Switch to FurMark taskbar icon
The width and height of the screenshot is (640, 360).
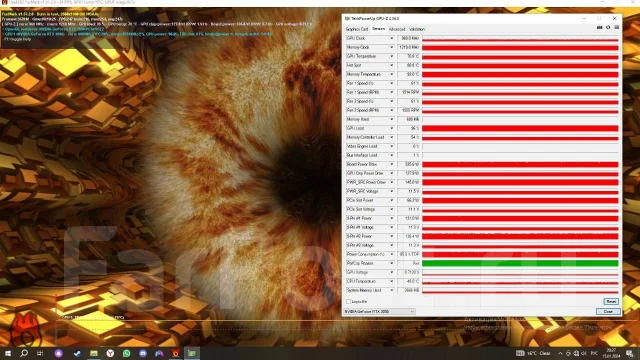176,353
